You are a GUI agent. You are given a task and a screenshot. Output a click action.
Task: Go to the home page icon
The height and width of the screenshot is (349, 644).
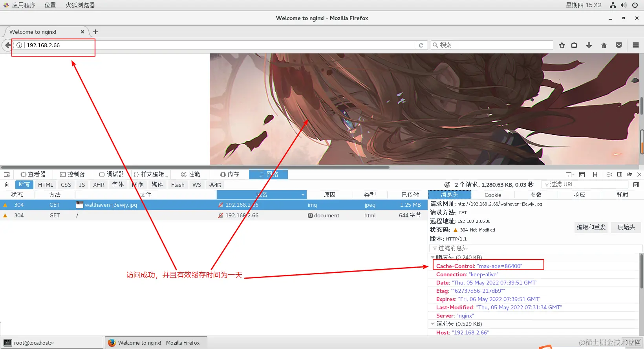click(604, 45)
